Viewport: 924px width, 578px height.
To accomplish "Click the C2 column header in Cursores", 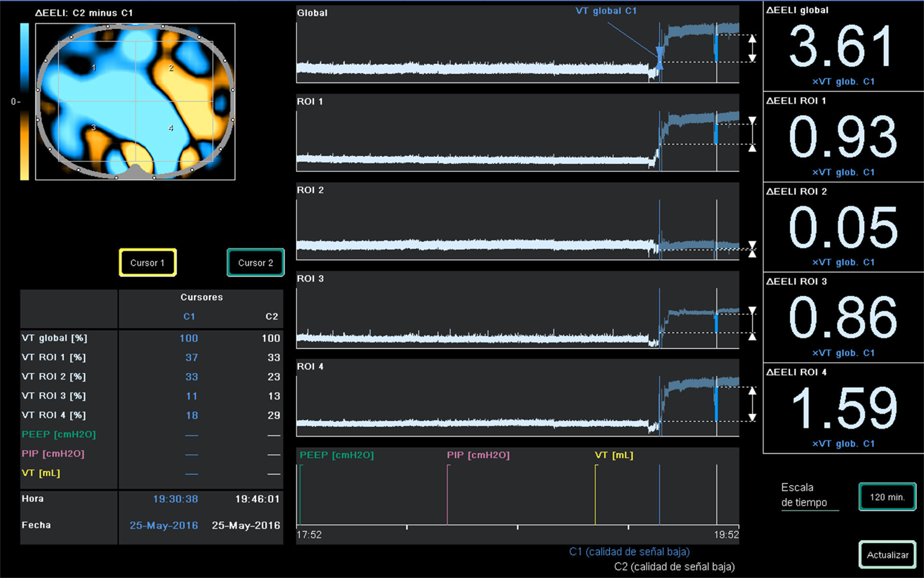I will (271, 316).
